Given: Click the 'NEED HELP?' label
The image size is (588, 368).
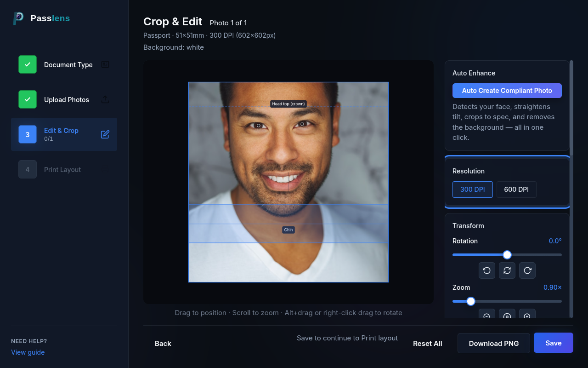Looking at the screenshot, I should [29, 341].
